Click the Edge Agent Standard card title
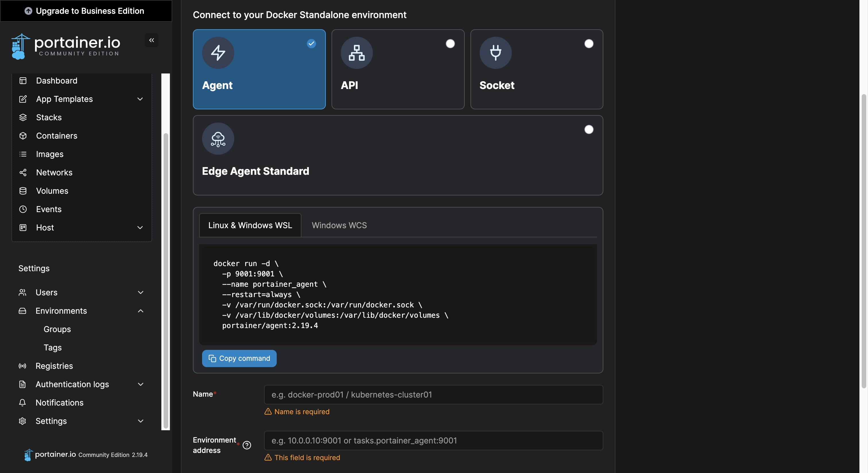This screenshot has width=868, height=473. 255,171
